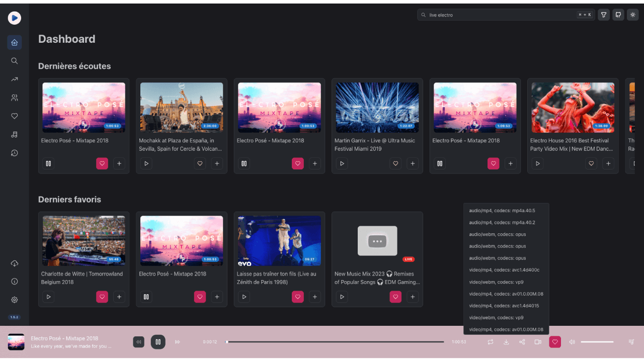This screenshot has height=362, width=644.
Task: Open add-to-playlist plus on Martin Garrix card
Action: 413,163
